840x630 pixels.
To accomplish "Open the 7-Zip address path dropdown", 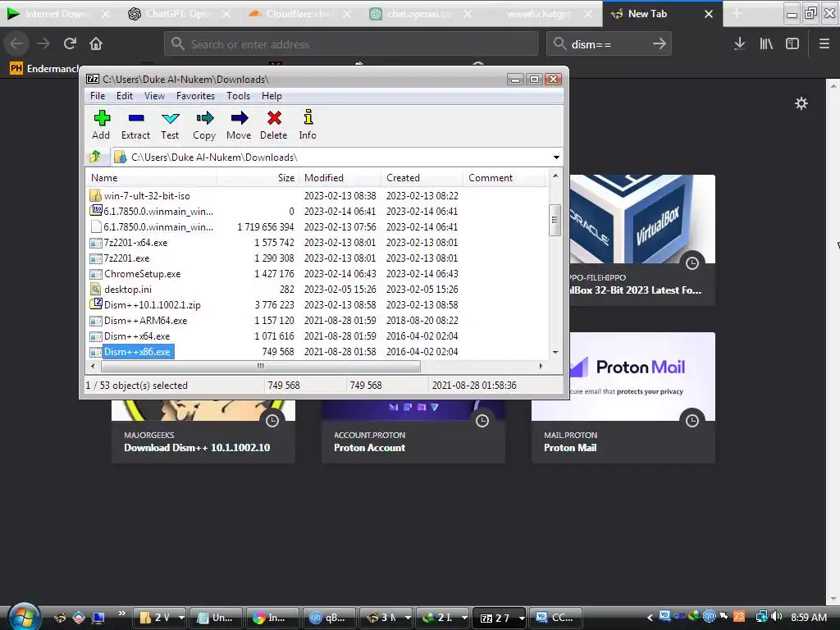I will point(556,157).
